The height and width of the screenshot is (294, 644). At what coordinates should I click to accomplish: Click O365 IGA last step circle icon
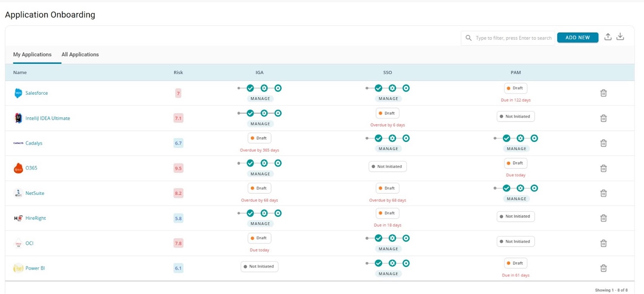[278, 163]
